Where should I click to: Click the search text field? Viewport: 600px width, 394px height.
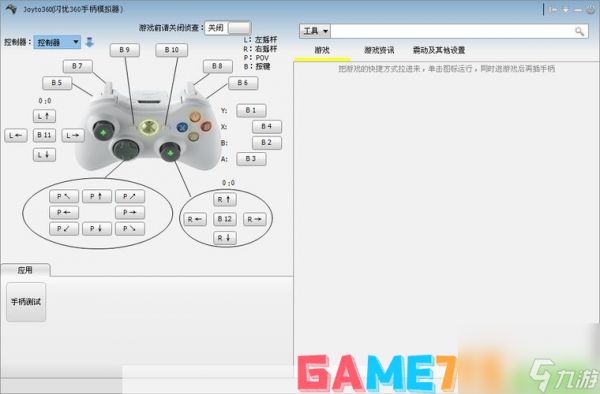point(452,31)
